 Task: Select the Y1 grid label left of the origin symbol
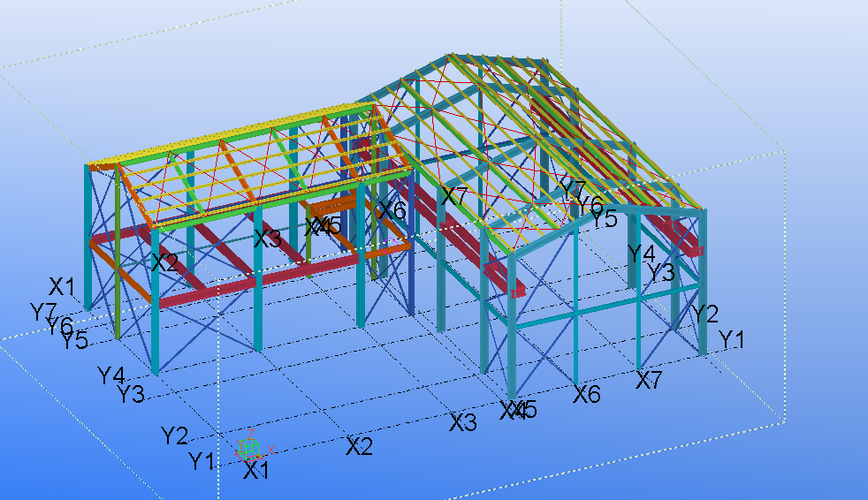[202, 460]
